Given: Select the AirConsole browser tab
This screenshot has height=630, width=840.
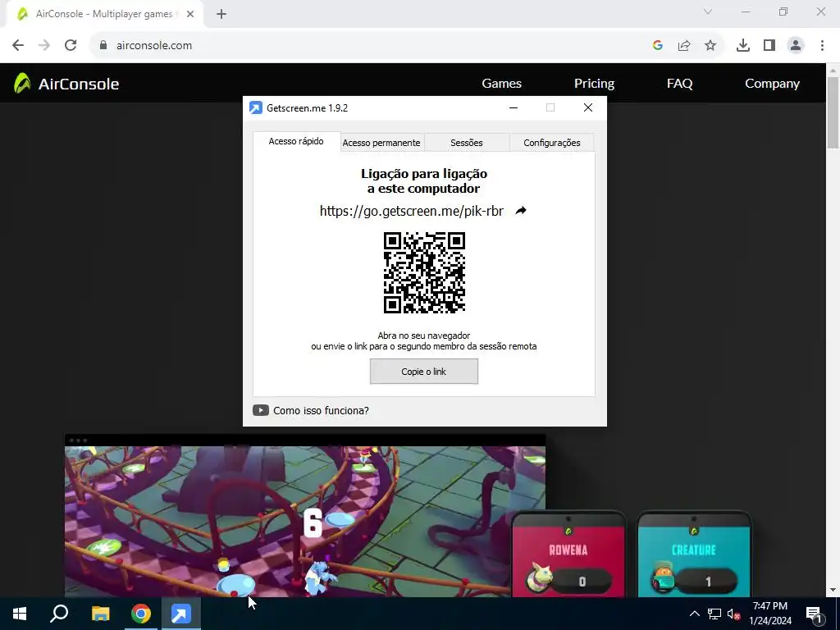Looking at the screenshot, I should (104, 14).
